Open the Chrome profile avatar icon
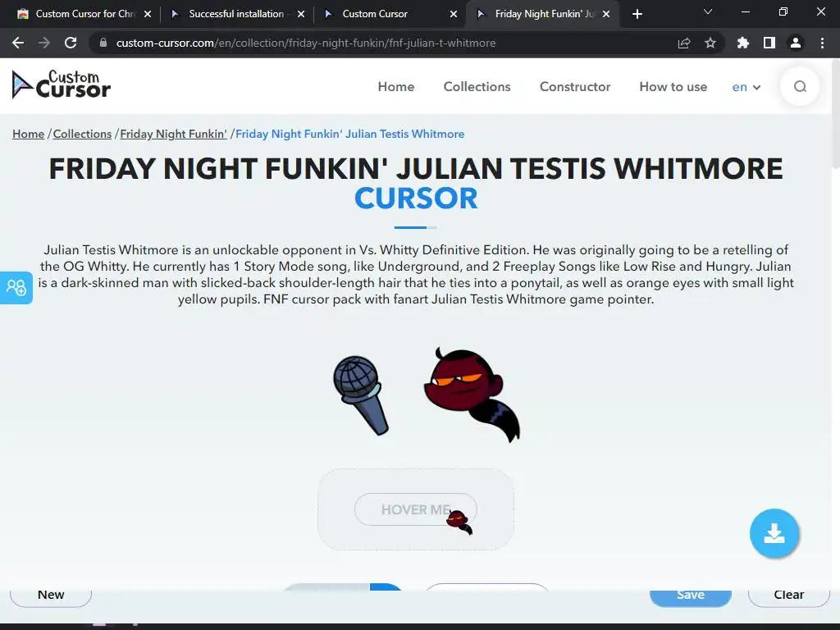Screen dimensions: 840x630 click(796, 43)
